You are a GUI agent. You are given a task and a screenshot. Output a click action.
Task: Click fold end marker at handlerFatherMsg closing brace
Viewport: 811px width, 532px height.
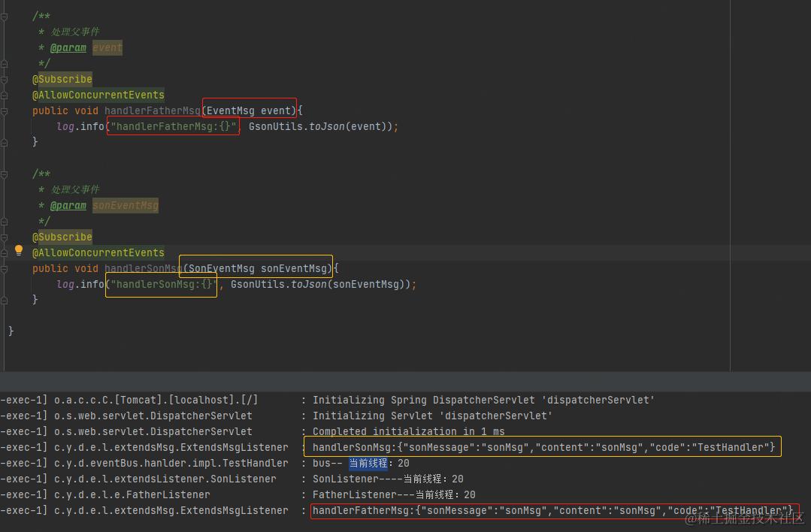5,143
